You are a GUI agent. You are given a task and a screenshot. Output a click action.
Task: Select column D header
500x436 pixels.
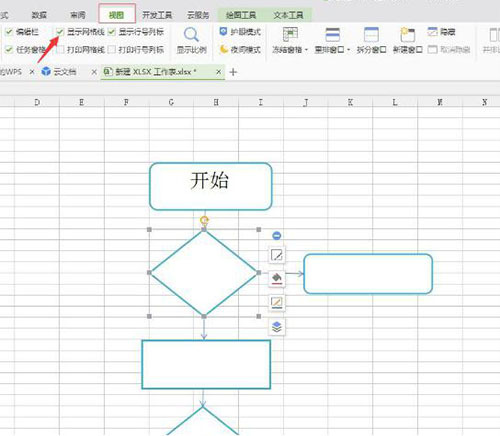point(37,102)
